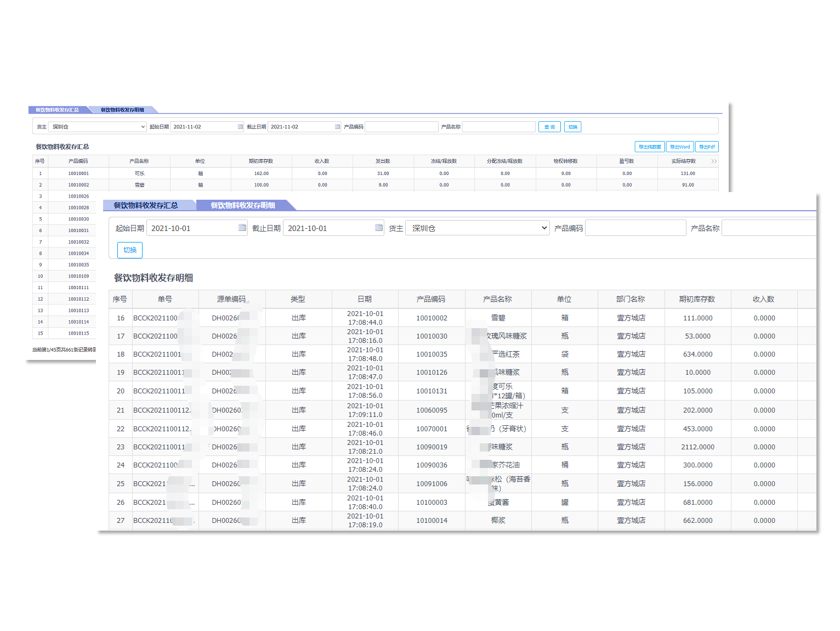Expand more columns with the >> icon
Screen dimensions: 840x631
click(x=713, y=161)
